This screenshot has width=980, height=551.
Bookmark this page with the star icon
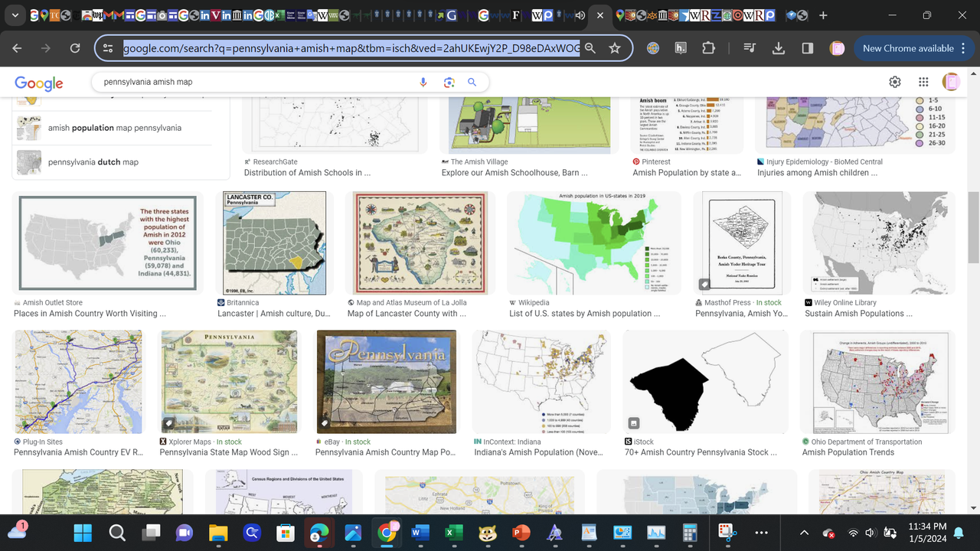click(615, 48)
